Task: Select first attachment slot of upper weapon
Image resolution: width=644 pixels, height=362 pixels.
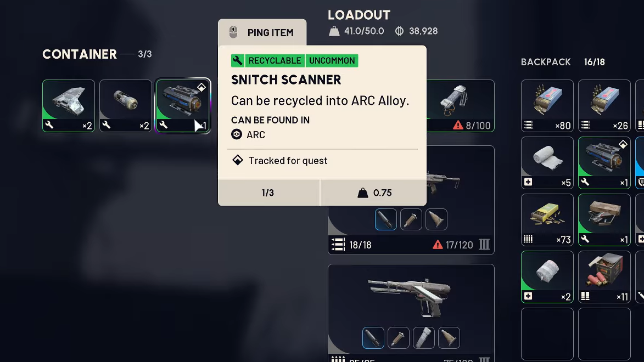Action: 385,219
